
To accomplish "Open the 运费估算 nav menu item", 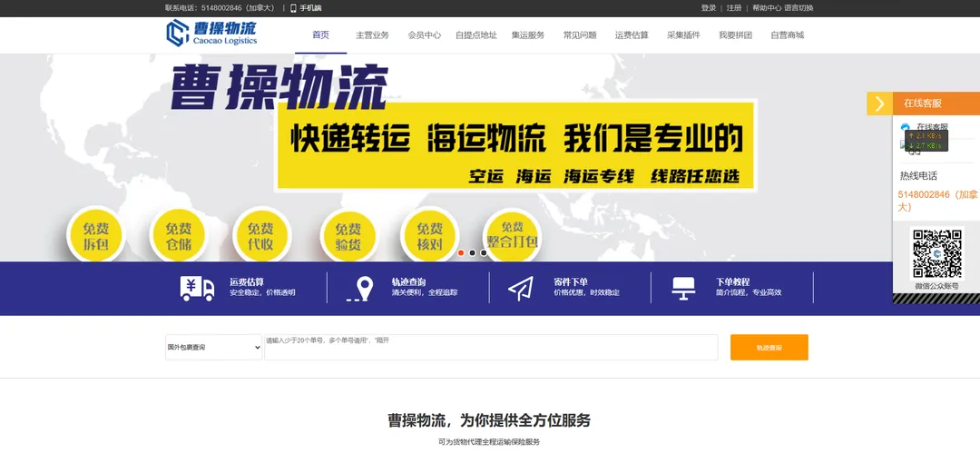I will [632, 35].
